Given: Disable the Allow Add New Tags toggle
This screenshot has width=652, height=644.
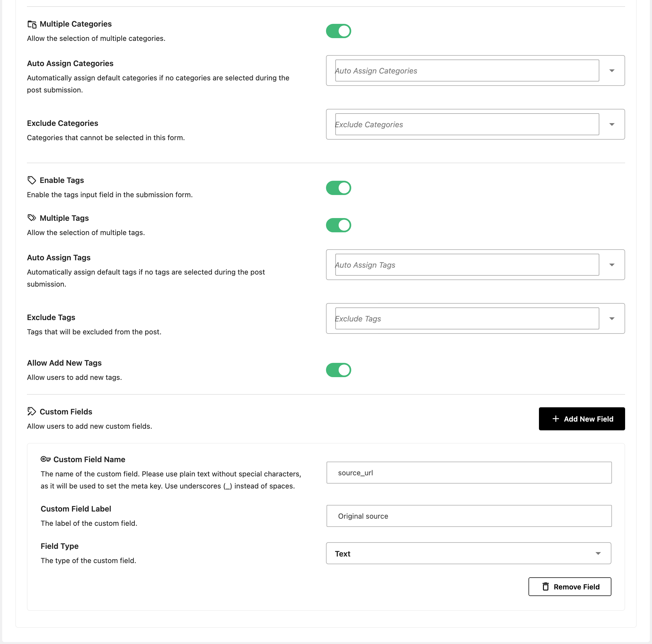Looking at the screenshot, I should point(339,370).
